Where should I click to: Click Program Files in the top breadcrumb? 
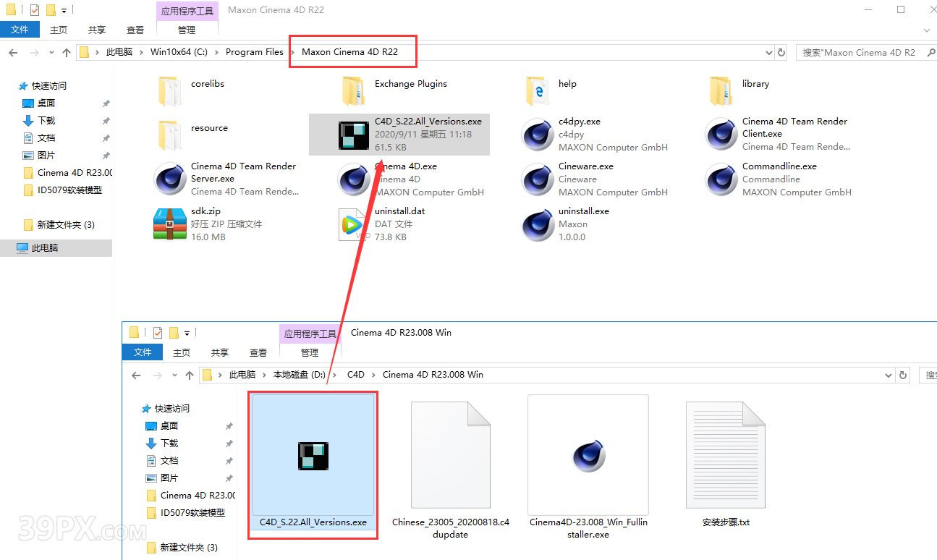pos(254,52)
